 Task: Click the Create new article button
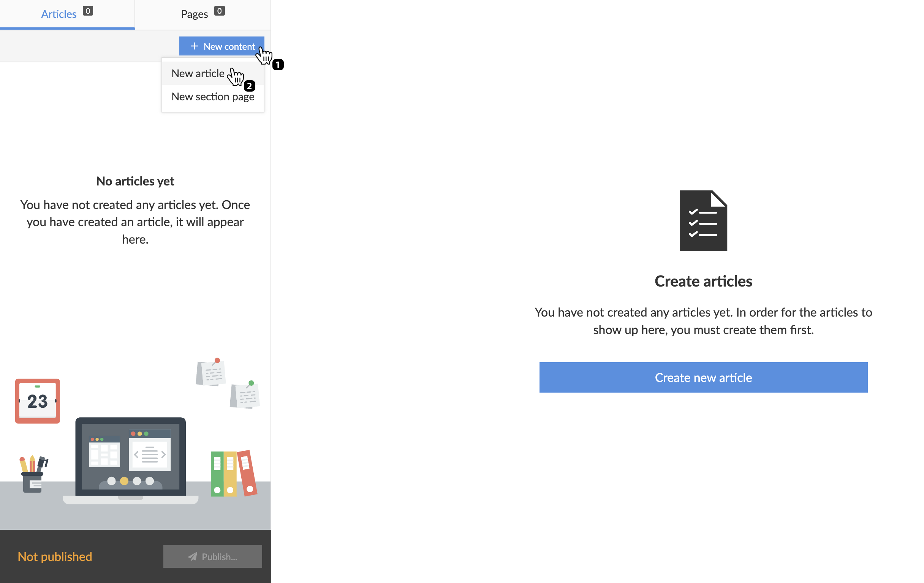coord(703,377)
